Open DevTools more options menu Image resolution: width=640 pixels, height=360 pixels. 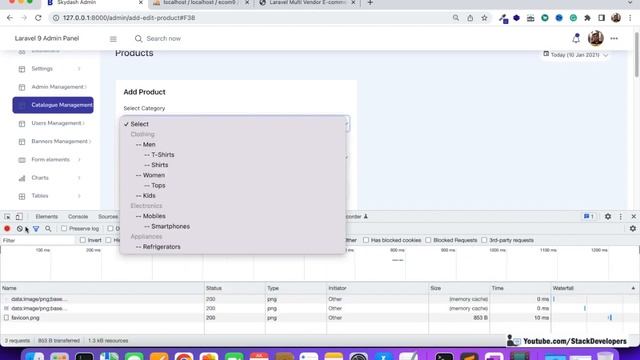tap(620, 217)
